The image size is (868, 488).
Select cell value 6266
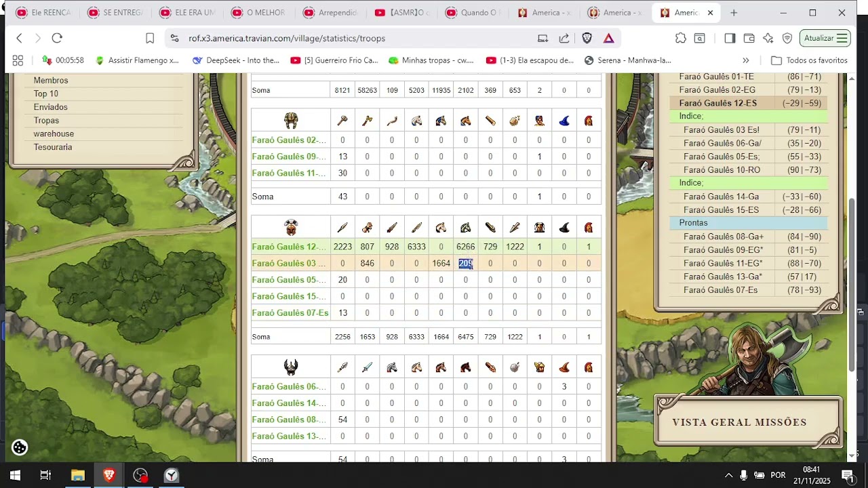point(465,247)
